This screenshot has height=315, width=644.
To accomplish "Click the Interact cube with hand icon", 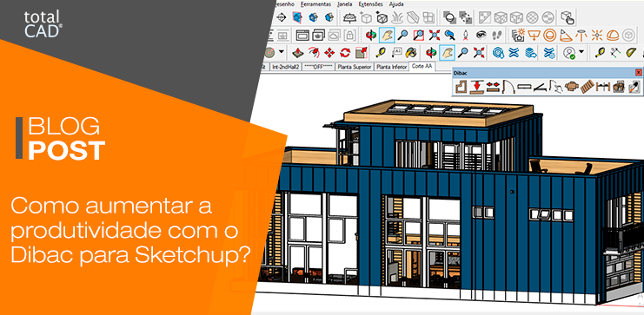I will click(x=568, y=17).
